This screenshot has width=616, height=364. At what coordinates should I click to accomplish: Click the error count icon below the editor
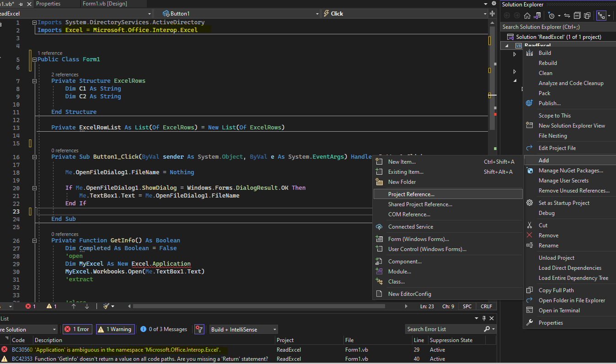pyautogui.click(x=27, y=306)
